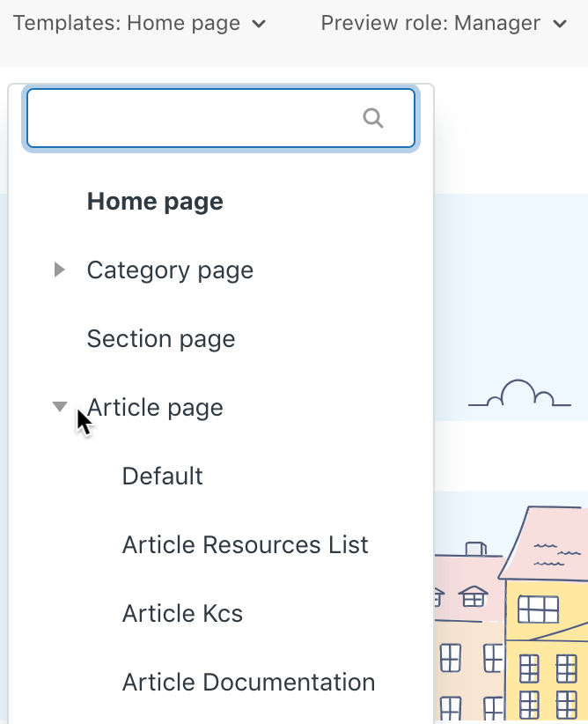Click the Article page tree item

(155, 407)
